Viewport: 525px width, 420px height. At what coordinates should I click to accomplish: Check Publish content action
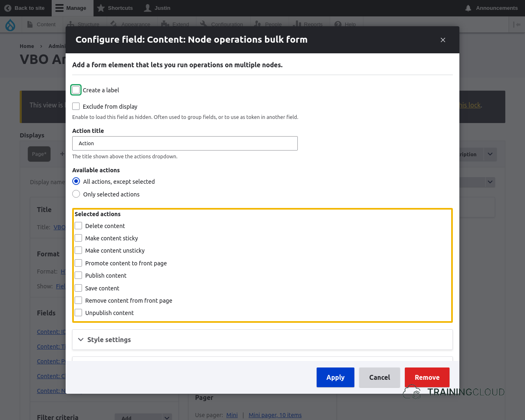tap(78, 275)
